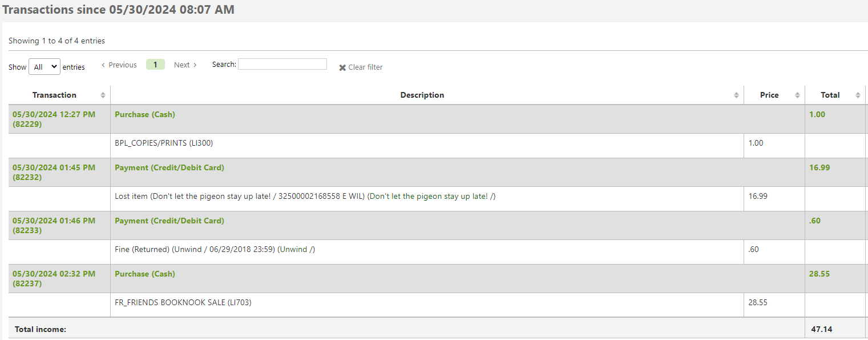
Task: Click the Price column header label
Action: [x=769, y=95]
